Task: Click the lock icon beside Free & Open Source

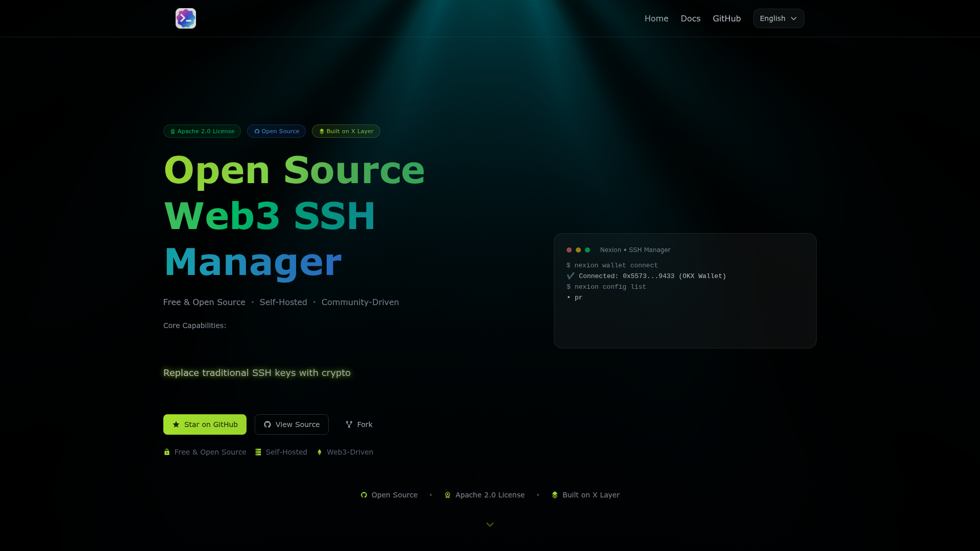Action: 167,452
